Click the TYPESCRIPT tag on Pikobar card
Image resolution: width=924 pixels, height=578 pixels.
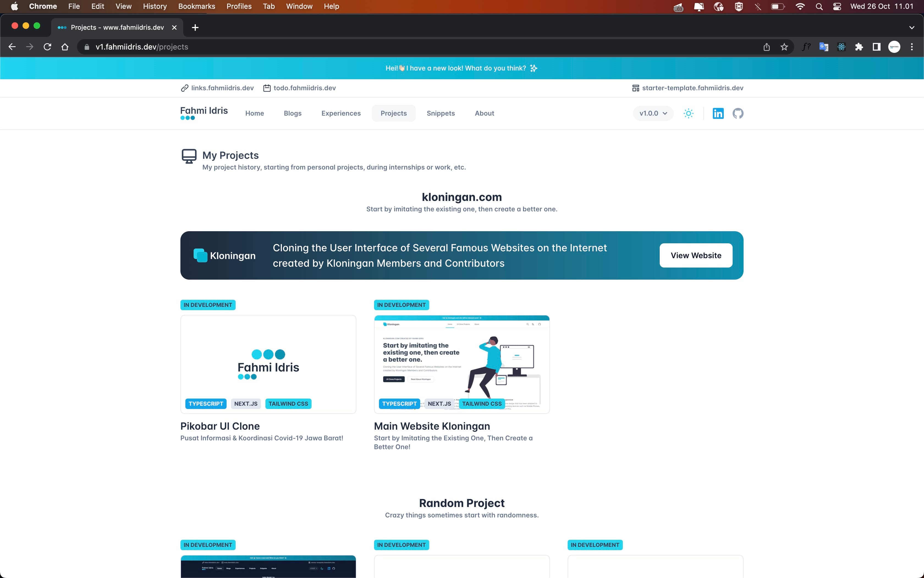click(206, 404)
